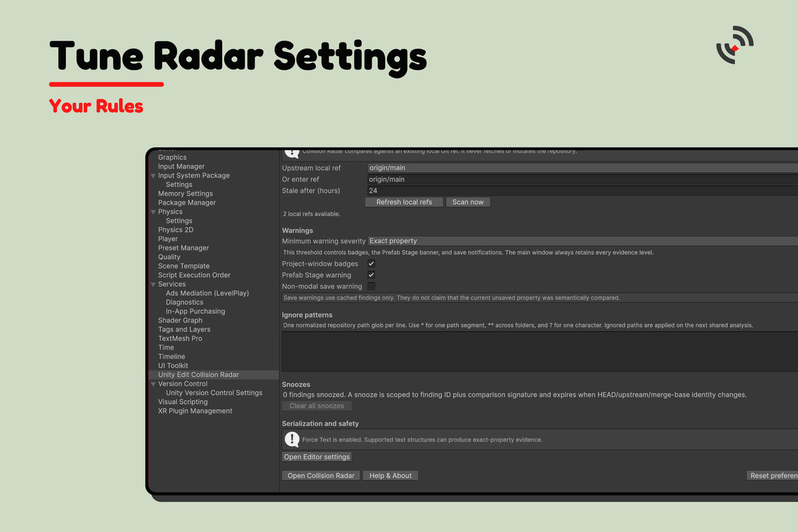Select Scene Template settings

184,266
